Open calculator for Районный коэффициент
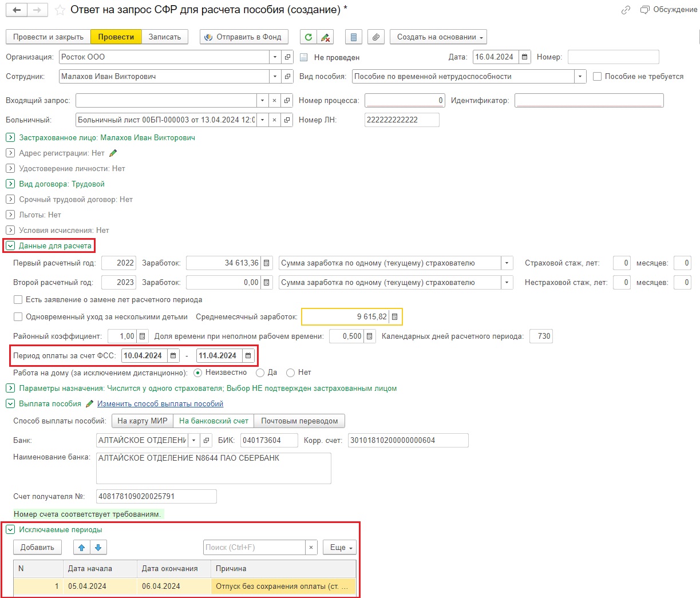This screenshot has width=700, height=598. tap(143, 336)
